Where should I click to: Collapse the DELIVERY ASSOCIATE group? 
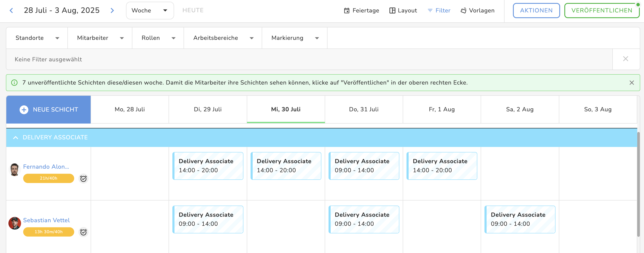(16, 137)
